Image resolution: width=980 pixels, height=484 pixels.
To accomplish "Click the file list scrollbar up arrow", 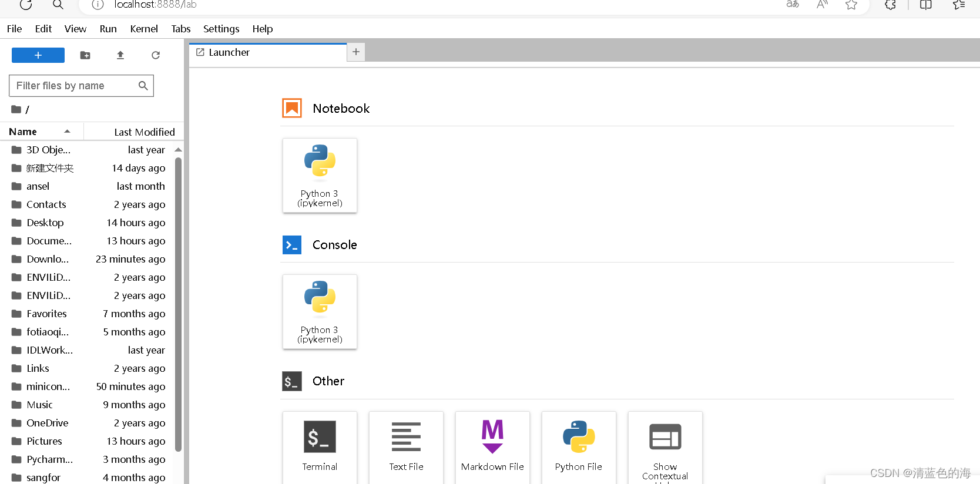I will [x=178, y=150].
